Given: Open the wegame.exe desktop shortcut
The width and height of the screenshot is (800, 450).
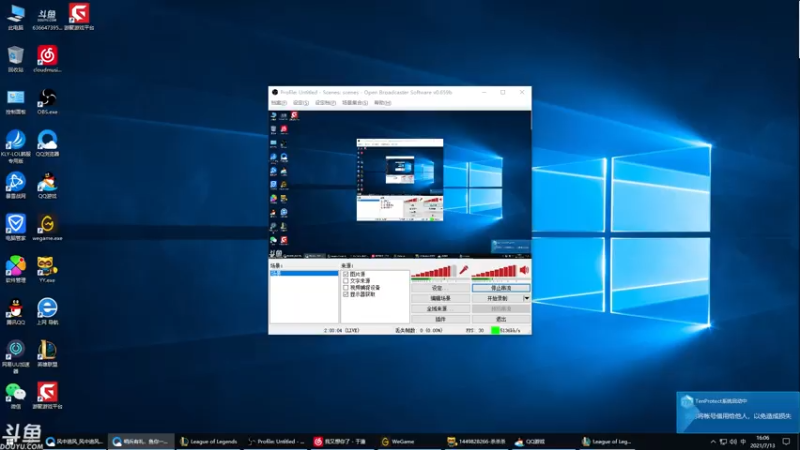Looking at the screenshot, I should (47, 228).
